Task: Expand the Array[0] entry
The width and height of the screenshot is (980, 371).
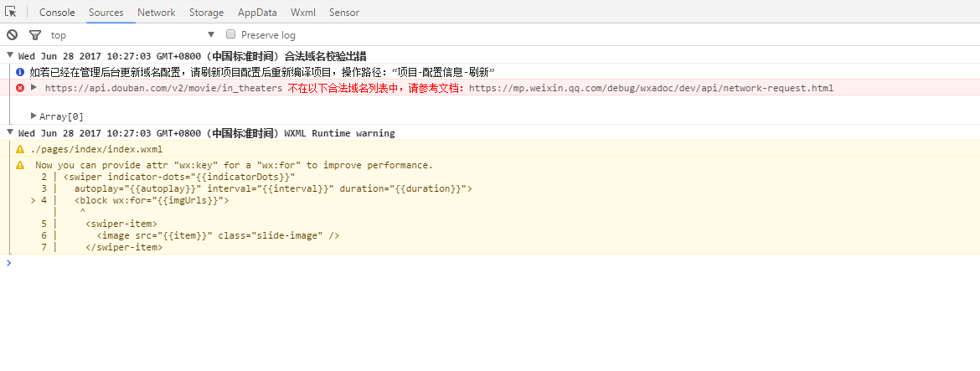Action: point(34,116)
